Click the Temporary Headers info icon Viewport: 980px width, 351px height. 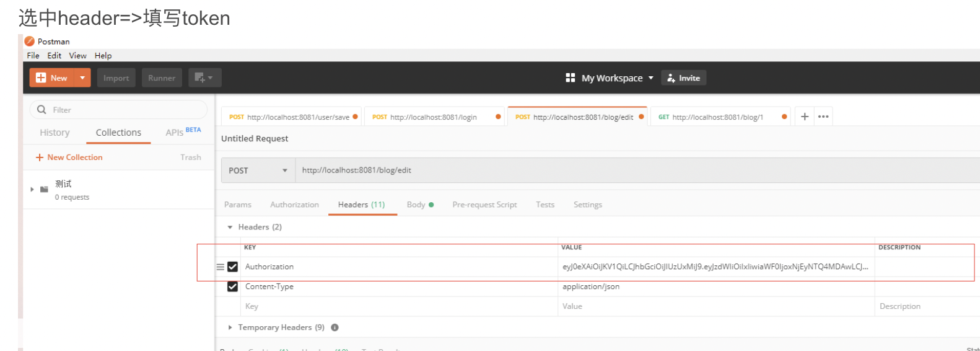click(x=335, y=327)
